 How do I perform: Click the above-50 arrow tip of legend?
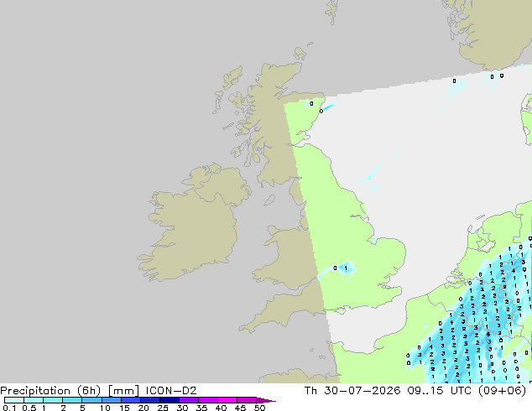tap(266, 400)
